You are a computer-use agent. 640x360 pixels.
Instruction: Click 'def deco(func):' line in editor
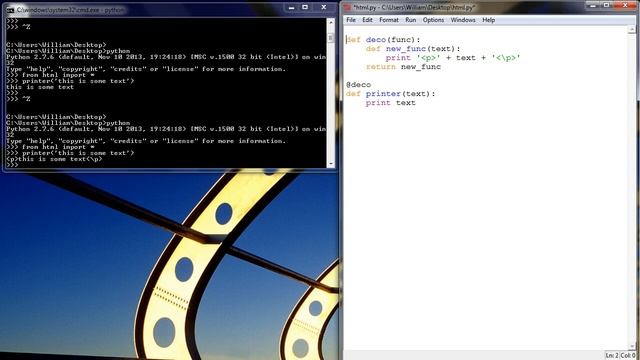coord(383,40)
